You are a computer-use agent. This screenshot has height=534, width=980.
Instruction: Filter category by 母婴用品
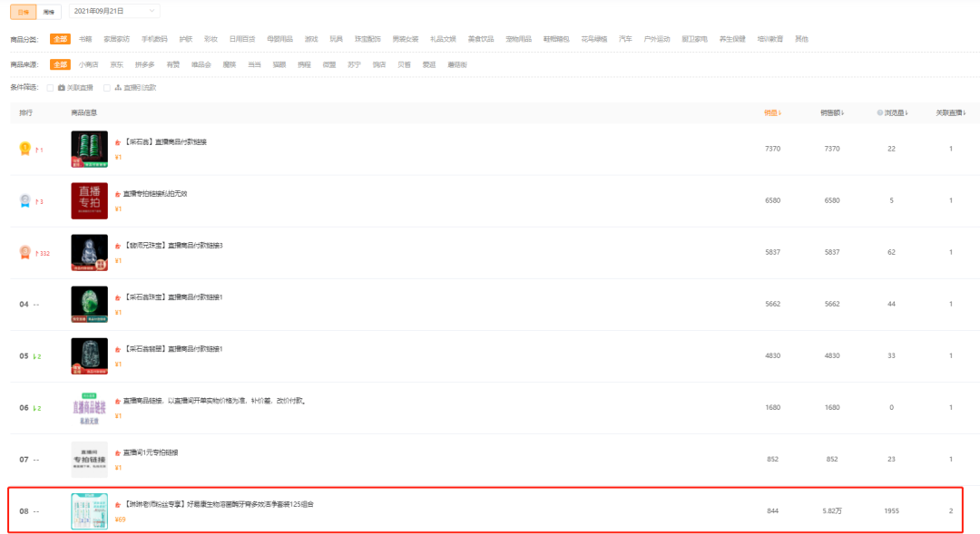click(x=280, y=39)
